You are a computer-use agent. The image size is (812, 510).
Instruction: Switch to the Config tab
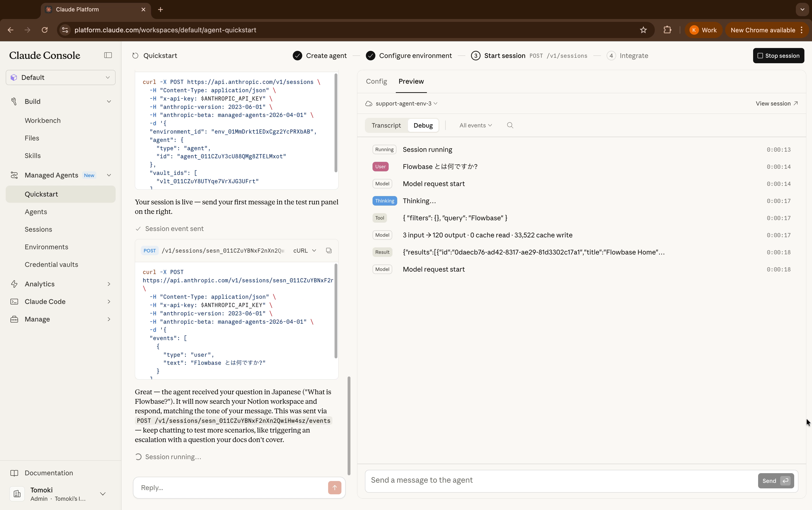pos(376,81)
